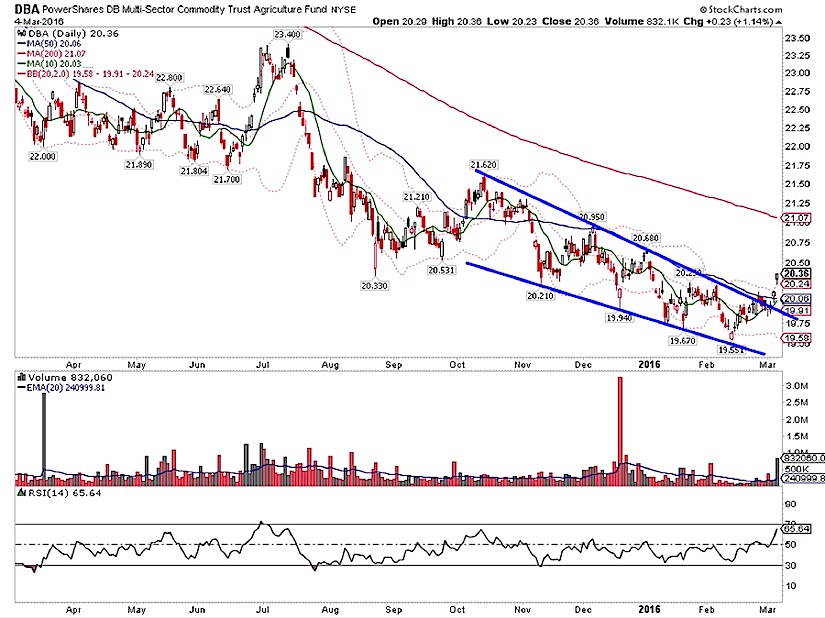Click the NYSE exchange label
This screenshot has height=618, width=825.
[343, 9]
